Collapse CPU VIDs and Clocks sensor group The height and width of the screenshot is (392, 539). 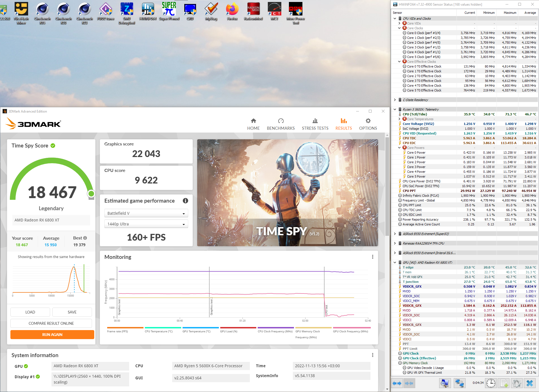pyautogui.click(x=395, y=19)
